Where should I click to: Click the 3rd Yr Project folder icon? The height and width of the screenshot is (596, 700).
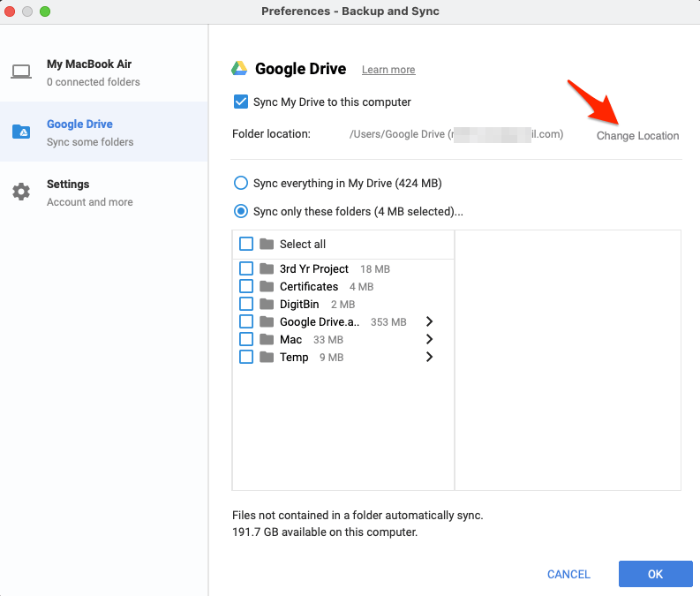pyautogui.click(x=267, y=268)
